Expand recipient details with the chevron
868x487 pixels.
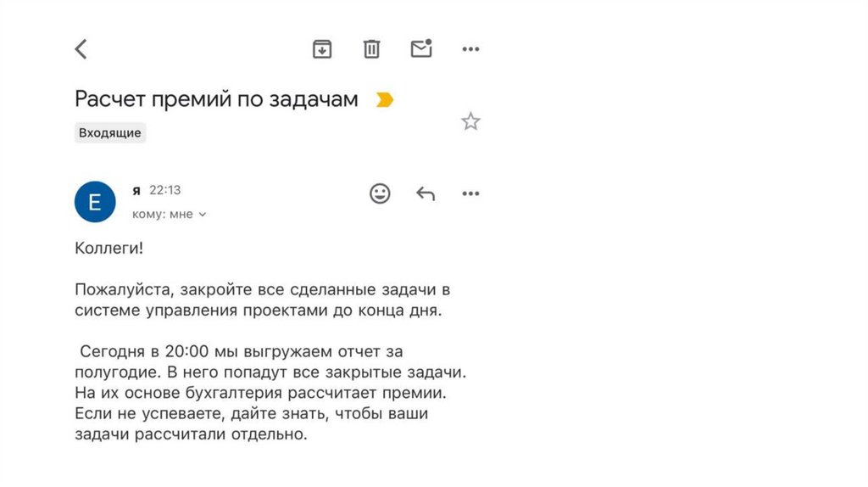(x=203, y=215)
